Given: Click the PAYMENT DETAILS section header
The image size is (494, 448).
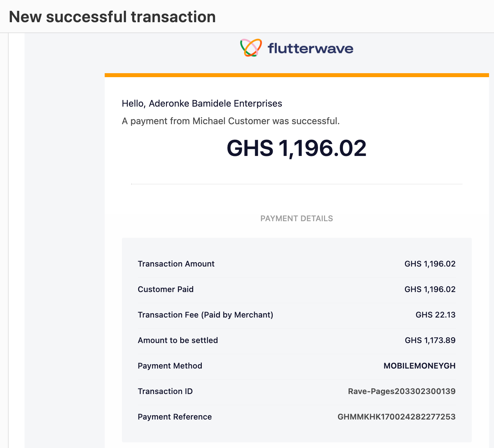Looking at the screenshot, I should [297, 219].
